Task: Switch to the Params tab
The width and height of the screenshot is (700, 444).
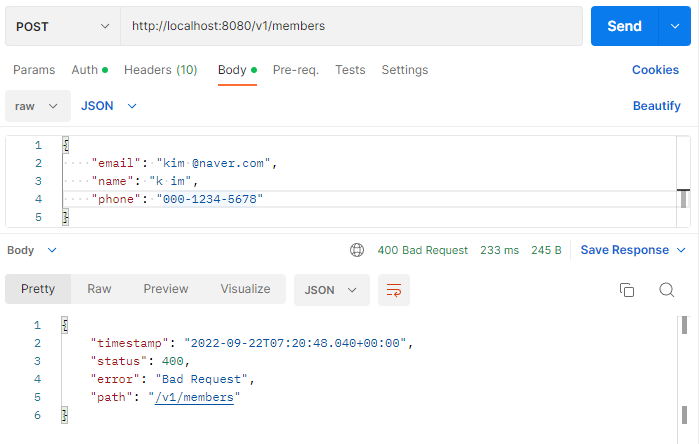Action: [x=34, y=70]
